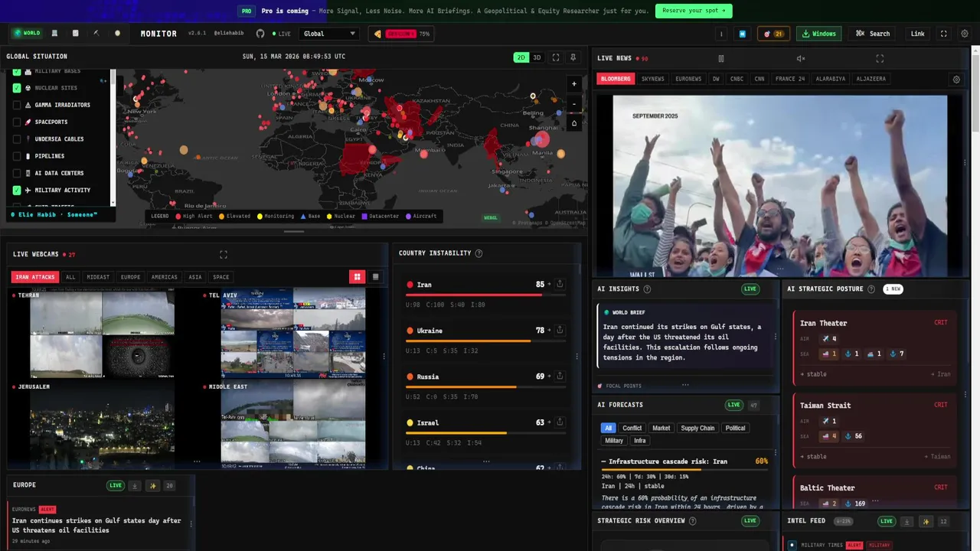Share the Russia instability score
Viewport: 980px width, 551px height.
point(560,376)
